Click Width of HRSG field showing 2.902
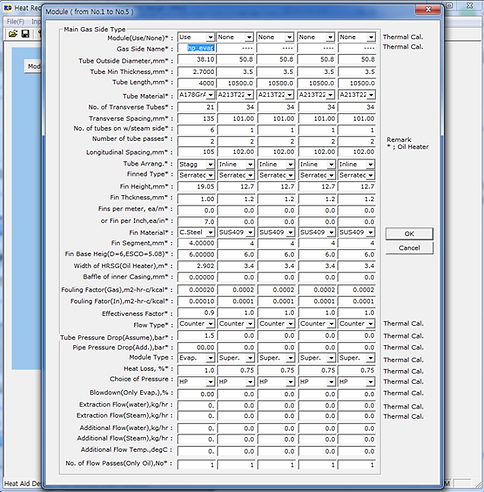 pyautogui.click(x=196, y=266)
